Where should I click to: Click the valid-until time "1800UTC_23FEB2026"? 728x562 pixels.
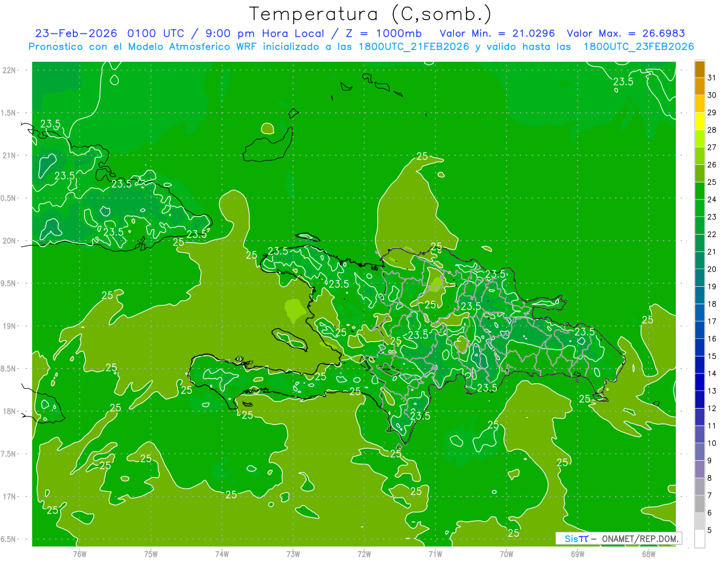(x=639, y=46)
